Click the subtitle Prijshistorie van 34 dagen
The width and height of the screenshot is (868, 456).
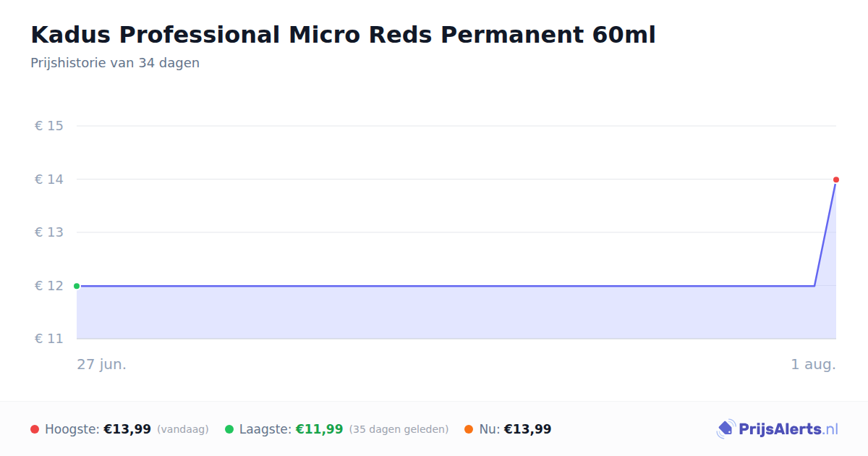coord(115,63)
